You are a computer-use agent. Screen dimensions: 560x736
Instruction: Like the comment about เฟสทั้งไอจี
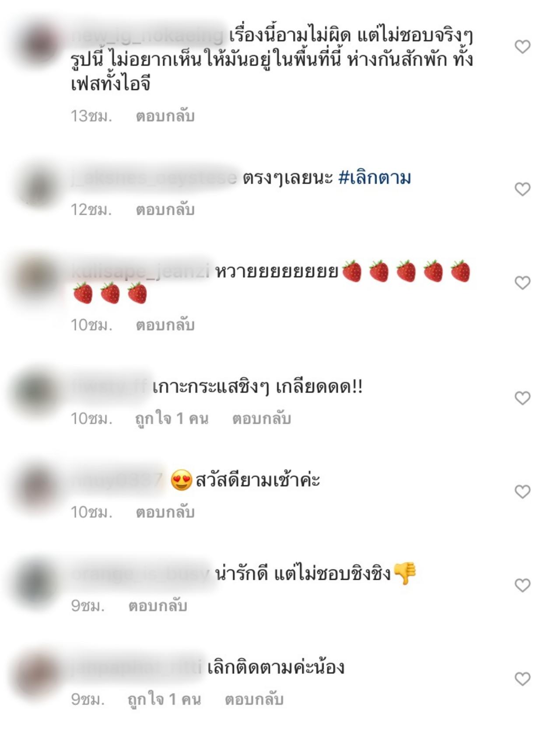[x=522, y=46]
